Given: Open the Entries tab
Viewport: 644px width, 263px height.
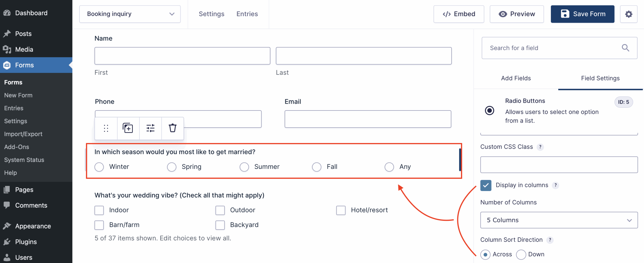Looking at the screenshot, I should [247, 14].
